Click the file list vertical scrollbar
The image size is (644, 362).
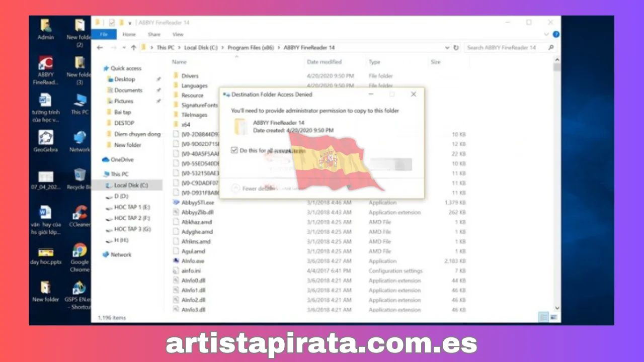tap(556, 68)
